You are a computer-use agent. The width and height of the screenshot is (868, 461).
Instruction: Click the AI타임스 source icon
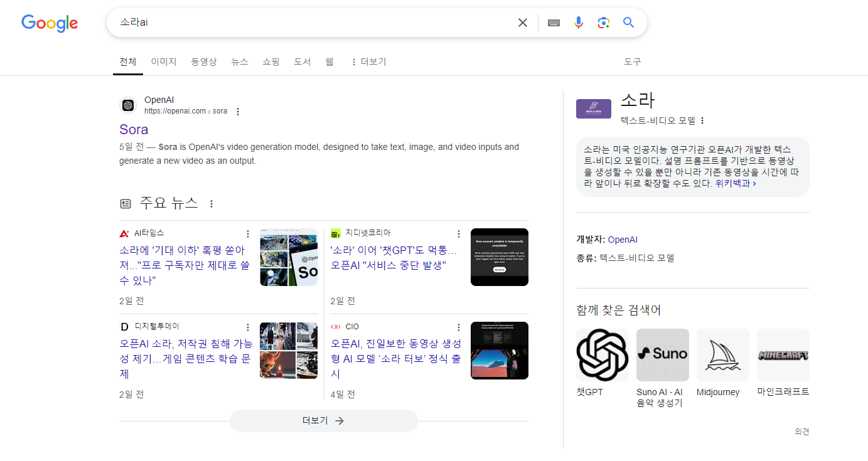click(x=124, y=233)
